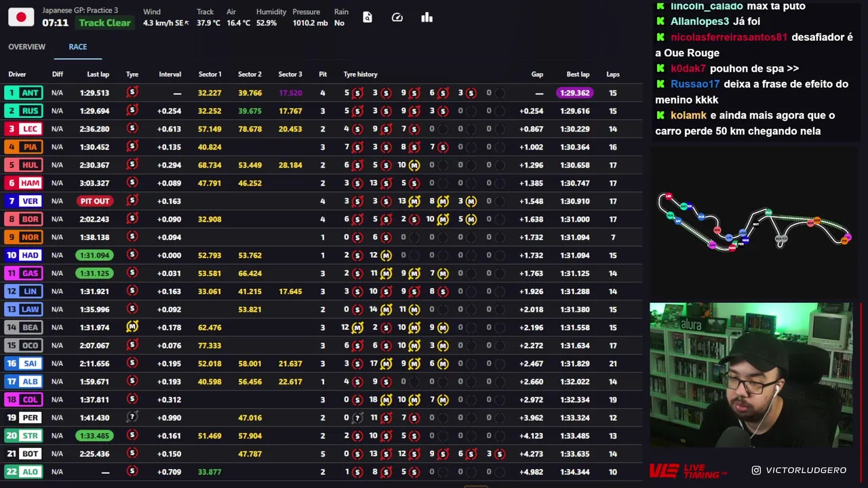Screen dimensions: 868x488
Task: Click HAM's current tyre icon in Tyre column
Action: click(x=132, y=182)
